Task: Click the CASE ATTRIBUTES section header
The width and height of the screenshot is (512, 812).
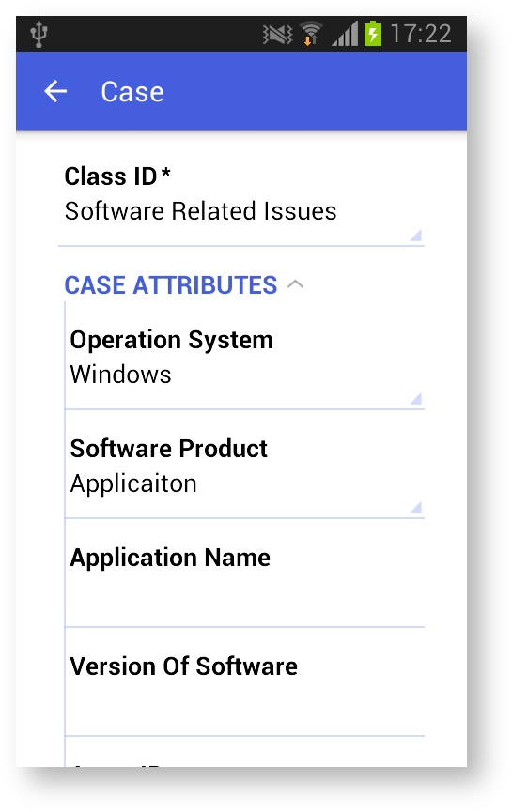Action: [170, 285]
